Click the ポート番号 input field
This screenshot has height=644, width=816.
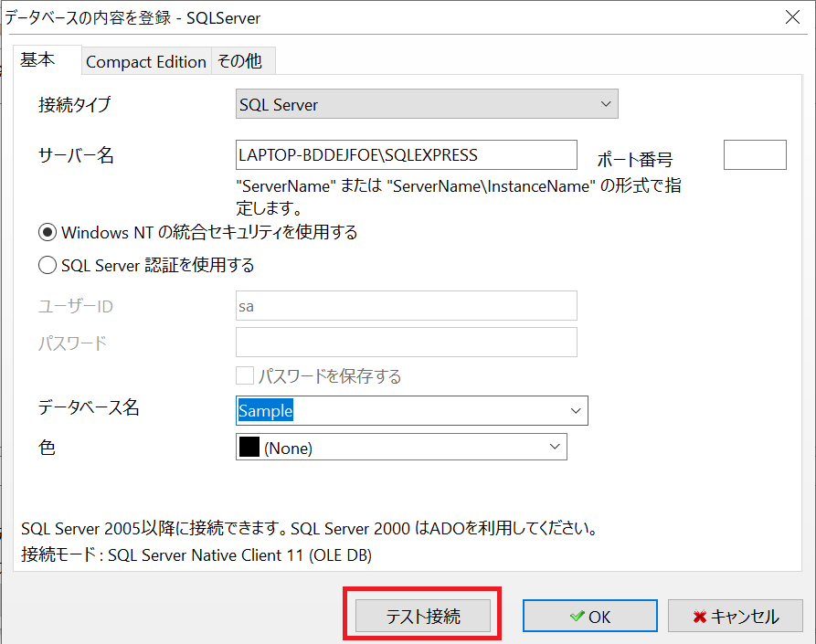(x=755, y=154)
